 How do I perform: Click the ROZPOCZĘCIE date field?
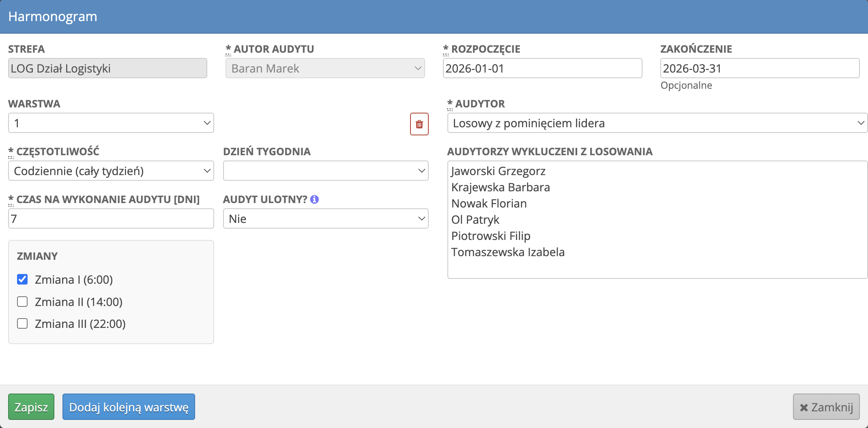point(542,68)
